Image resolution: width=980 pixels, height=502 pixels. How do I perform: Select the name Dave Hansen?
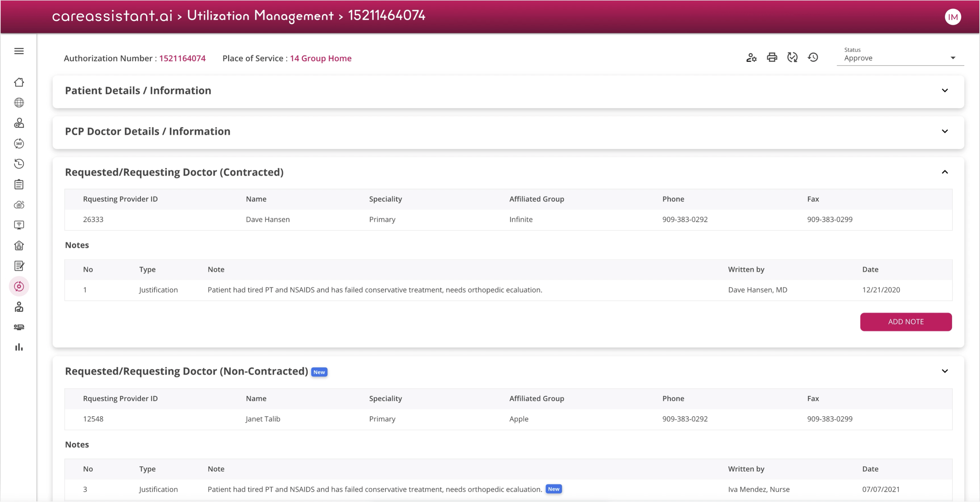tap(268, 219)
